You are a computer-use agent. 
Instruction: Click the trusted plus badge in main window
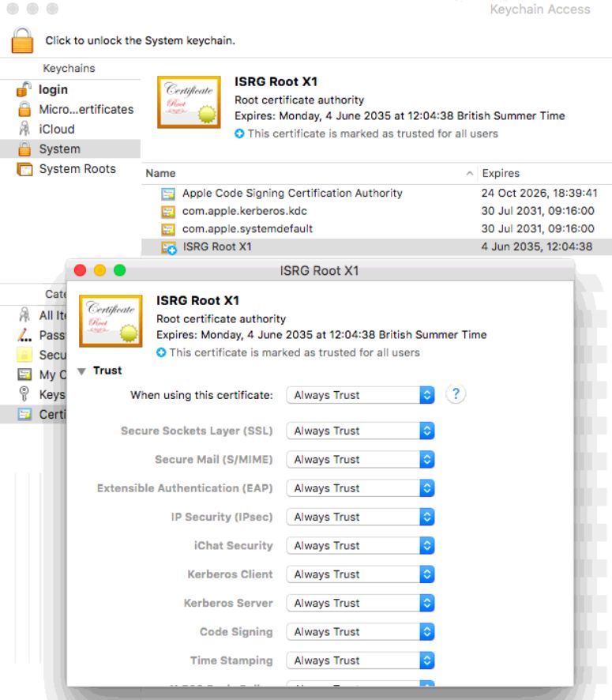tap(239, 134)
